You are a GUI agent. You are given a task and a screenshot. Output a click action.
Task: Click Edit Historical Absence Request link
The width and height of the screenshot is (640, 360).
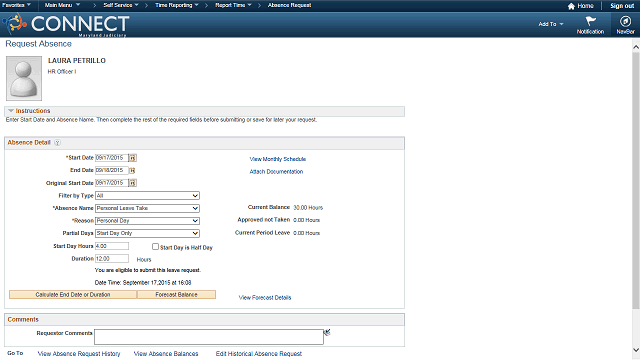tap(259, 354)
